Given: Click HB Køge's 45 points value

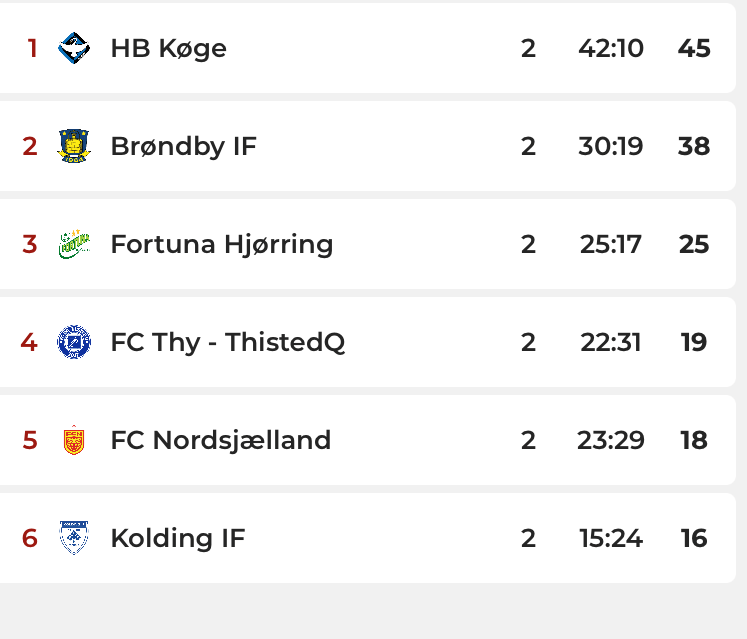Looking at the screenshot, I should click(x=694, y=48).
